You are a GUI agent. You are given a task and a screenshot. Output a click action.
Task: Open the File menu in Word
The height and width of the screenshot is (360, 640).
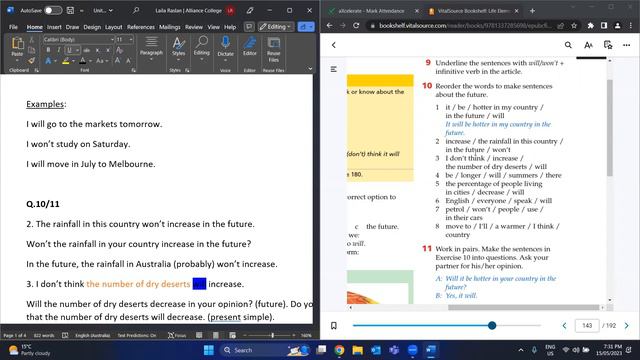pos(13,27)
